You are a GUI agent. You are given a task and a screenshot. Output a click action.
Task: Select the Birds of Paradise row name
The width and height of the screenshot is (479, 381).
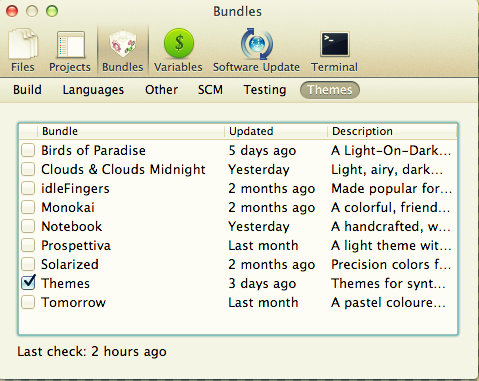pyautogui.click(x=93, y=150)
